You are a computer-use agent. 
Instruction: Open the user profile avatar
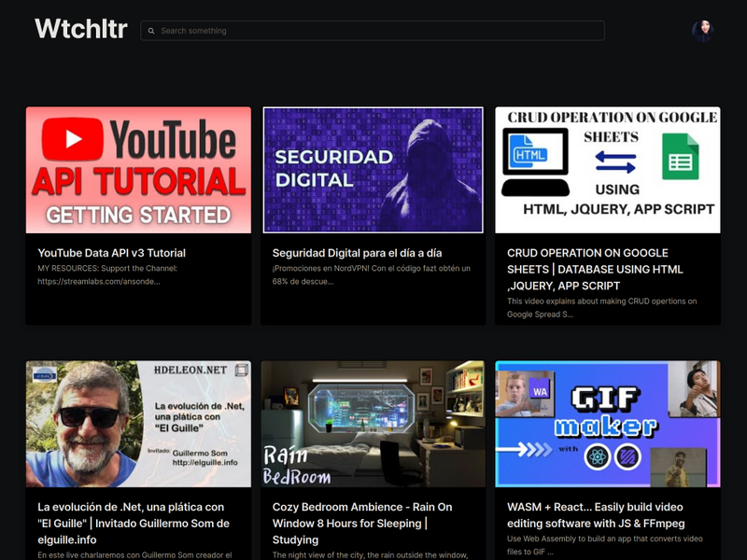(x=703, y=31)
